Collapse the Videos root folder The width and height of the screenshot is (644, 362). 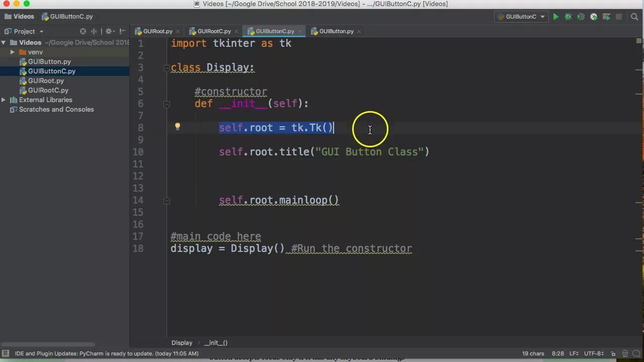(4, 43)
